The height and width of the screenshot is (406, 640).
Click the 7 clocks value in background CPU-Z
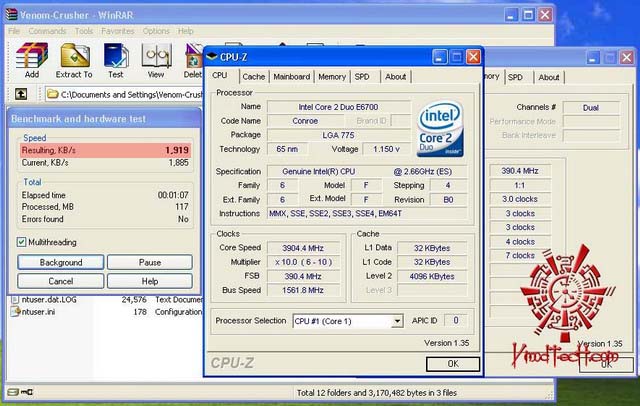[520, 255]
